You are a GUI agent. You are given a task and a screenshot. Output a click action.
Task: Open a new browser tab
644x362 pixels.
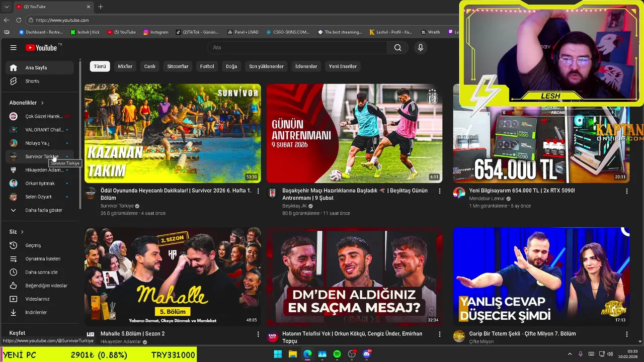101,7
